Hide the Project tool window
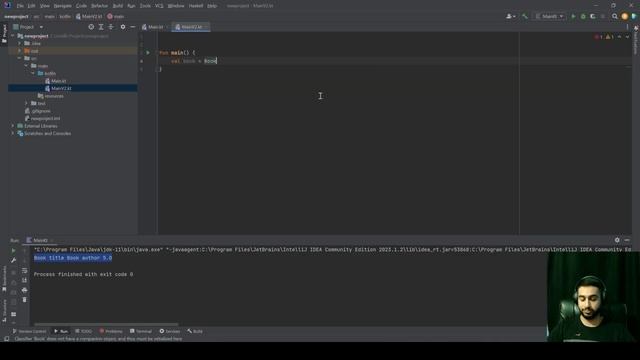Viewport: 640px width, 360px height. click(x=133, y=27)
